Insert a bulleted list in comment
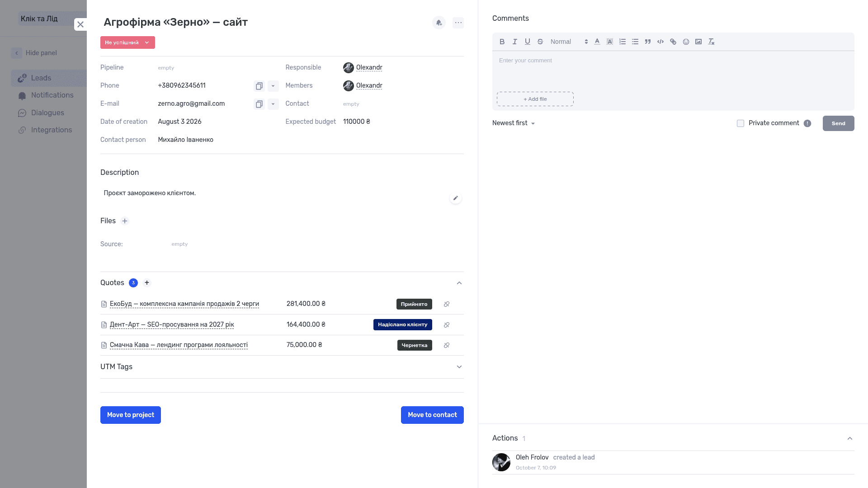Screen dimensions: 868x488 pos(635,42)
